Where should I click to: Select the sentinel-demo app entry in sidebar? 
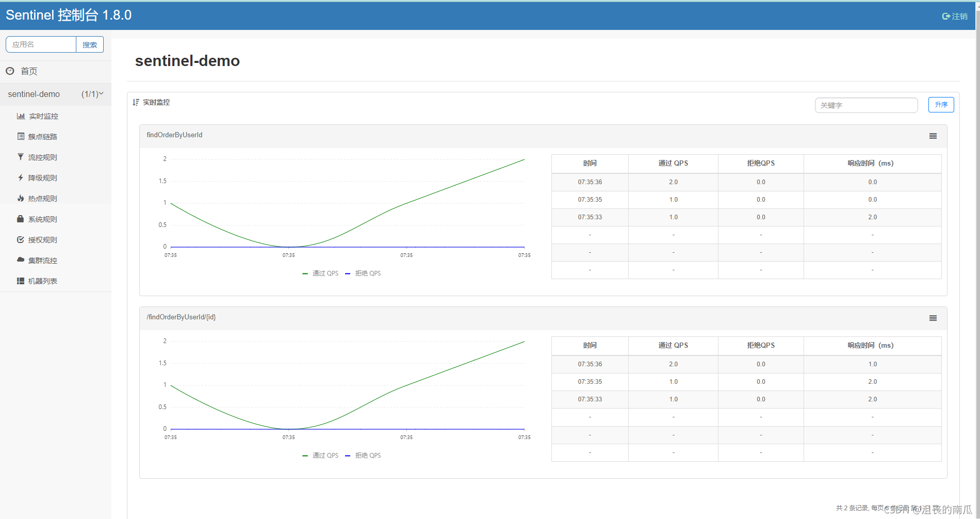(x=56, y=94)
